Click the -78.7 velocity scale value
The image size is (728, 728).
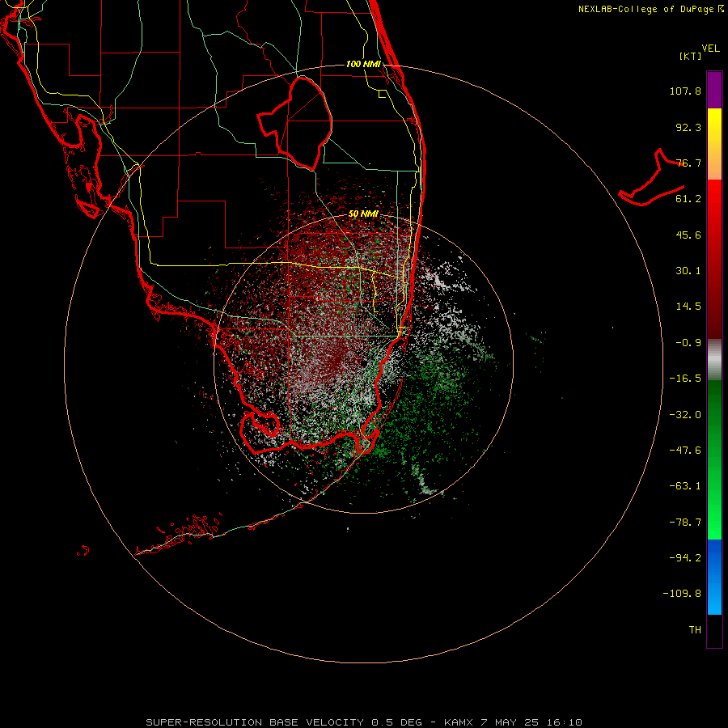coord(685,523)
